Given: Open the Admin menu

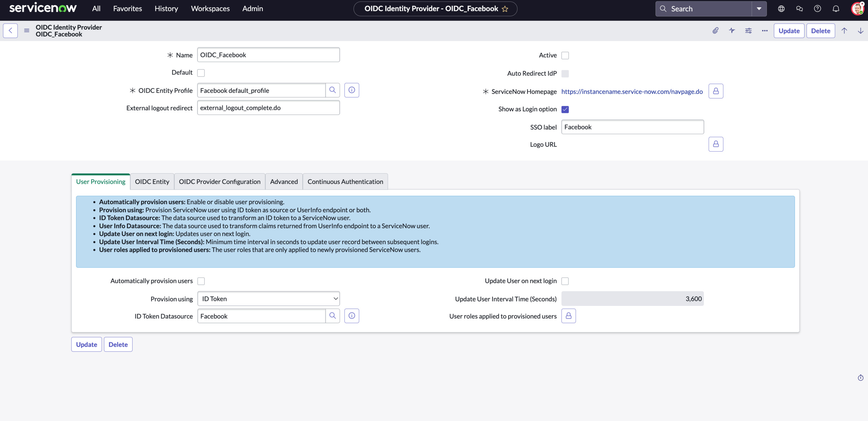Looking at the screenshot, I should pyautogui.click(x=253, y=9).
